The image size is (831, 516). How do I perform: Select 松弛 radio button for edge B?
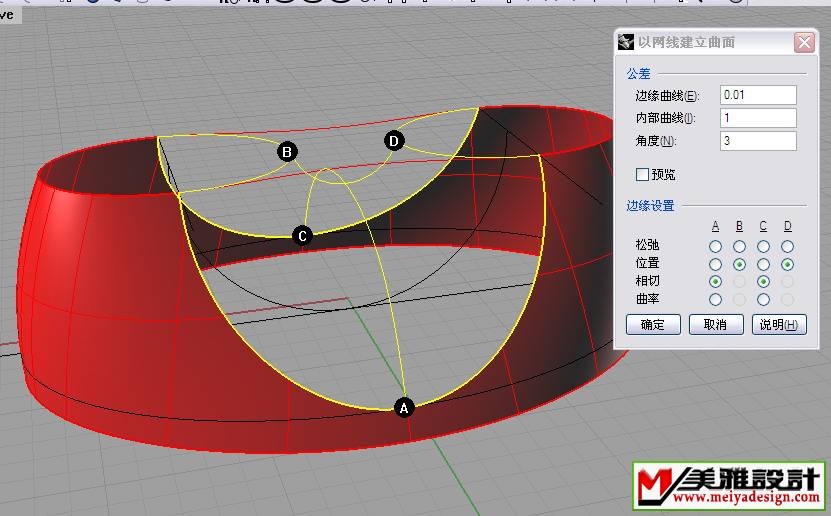[x=739, y=246]
